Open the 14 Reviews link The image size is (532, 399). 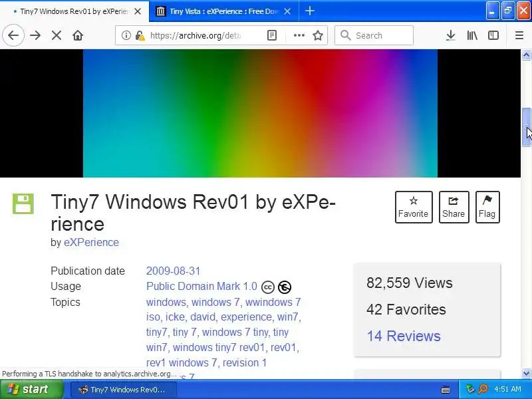click(404, 336)
